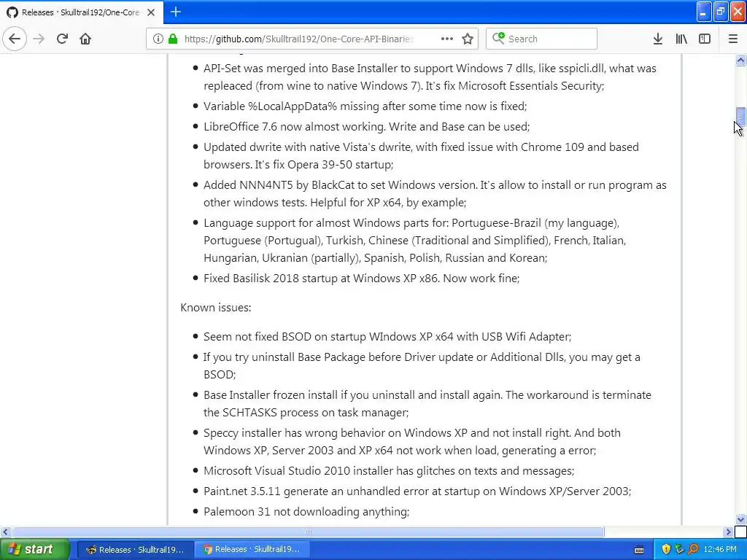This screenshot has width=747, height=560.
Task: Click 'LibreOffice 7.6 now almost working' line
Action: coord(366,127)
